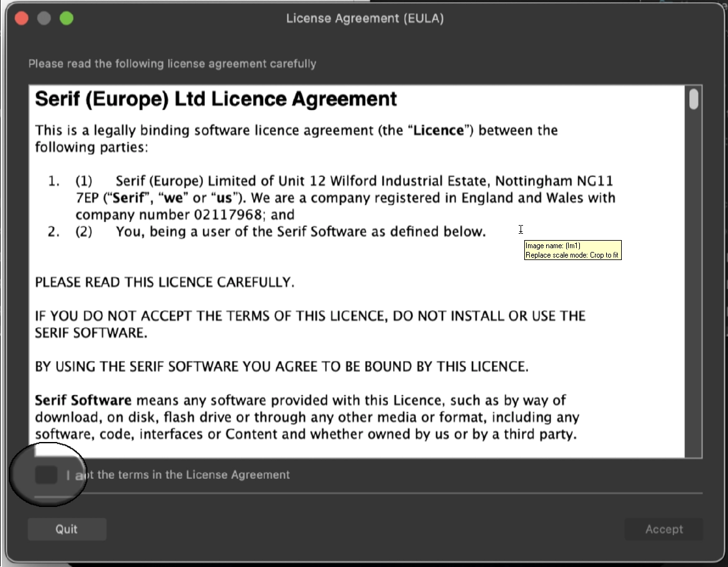Click the "Serif Software" bold definition term

(83, 400)
